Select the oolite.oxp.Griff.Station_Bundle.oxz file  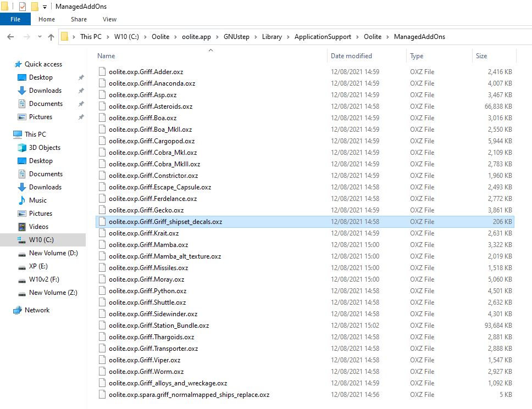pos(159,326)
